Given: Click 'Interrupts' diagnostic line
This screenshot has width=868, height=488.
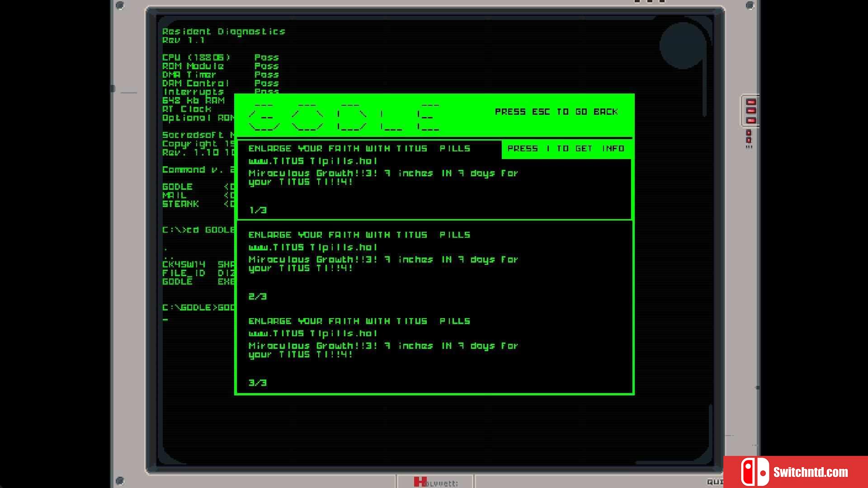Looking at the screenshot, I should (x=193, y=92).
